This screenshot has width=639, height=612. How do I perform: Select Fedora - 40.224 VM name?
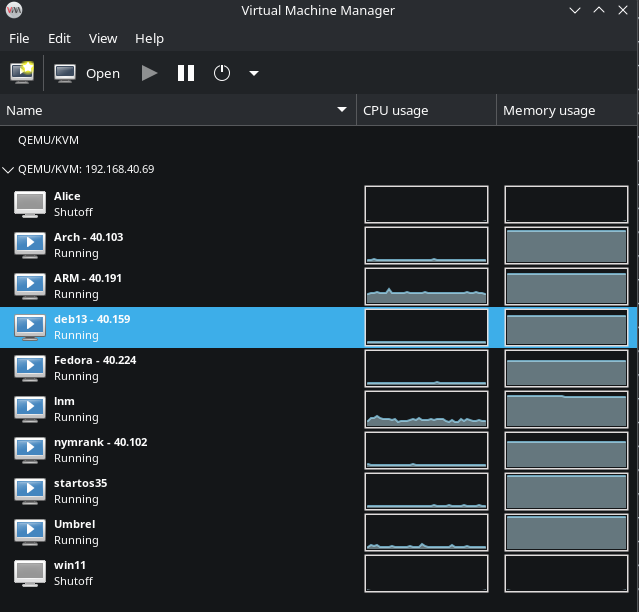(95, 360)
